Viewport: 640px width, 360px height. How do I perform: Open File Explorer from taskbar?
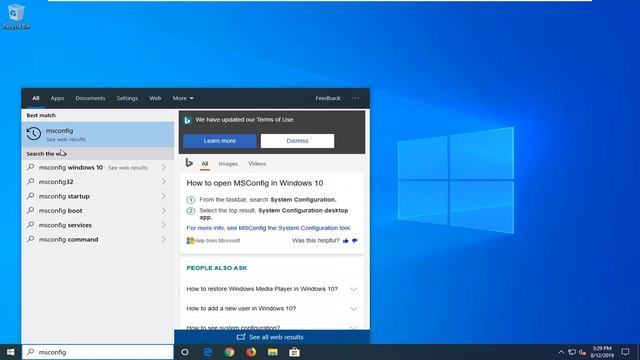pos(273,352)
